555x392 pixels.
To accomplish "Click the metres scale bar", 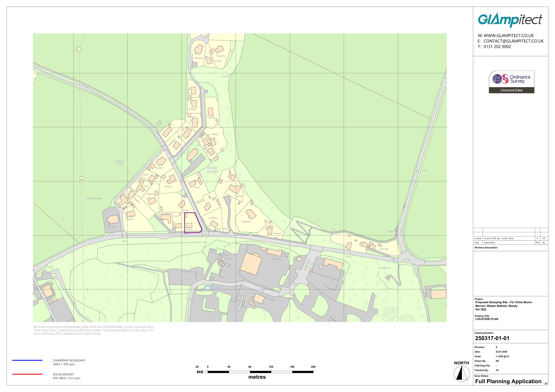I will click(x=255, y=372).
